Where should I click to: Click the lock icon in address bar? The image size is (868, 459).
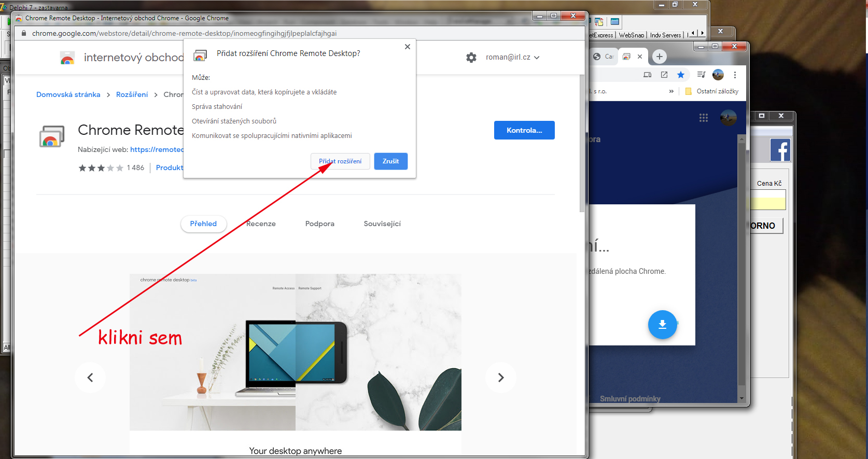click(x=23, y=33)
